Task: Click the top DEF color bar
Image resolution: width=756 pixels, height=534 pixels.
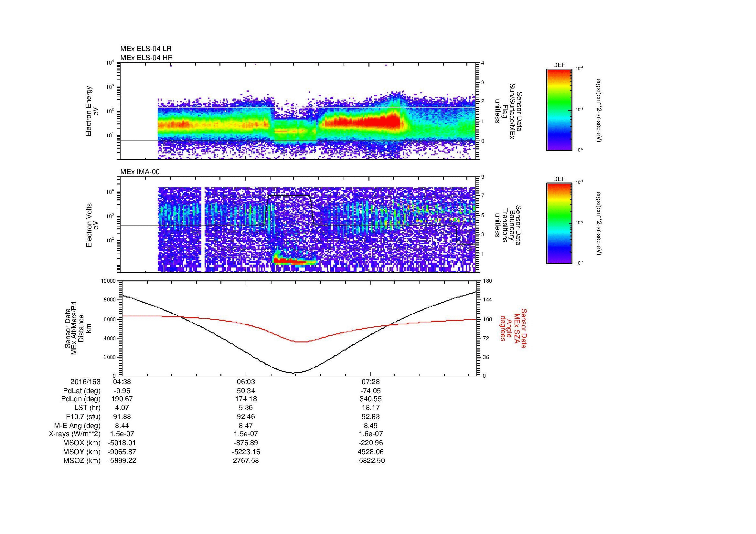Action: [559, 110]
